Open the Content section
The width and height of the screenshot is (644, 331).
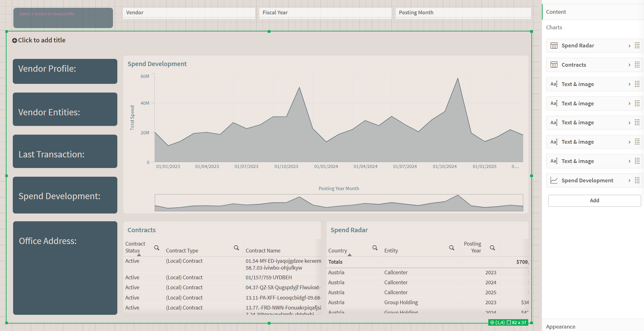point(593,12)
